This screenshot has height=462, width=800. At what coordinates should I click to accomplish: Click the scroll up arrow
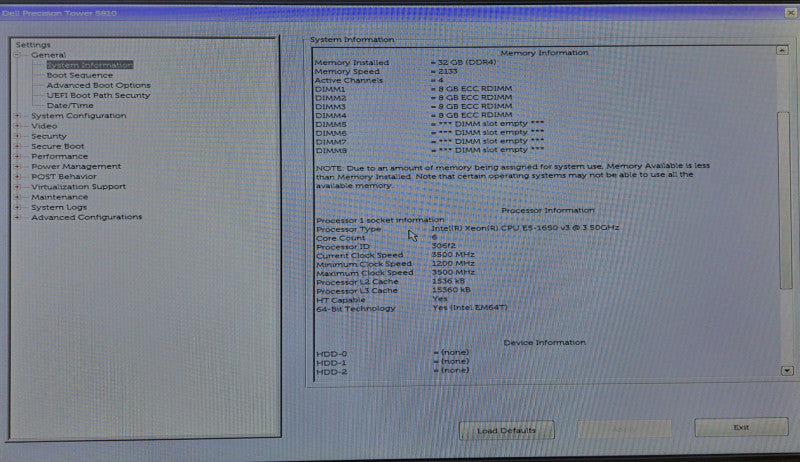tap(782, 50)
